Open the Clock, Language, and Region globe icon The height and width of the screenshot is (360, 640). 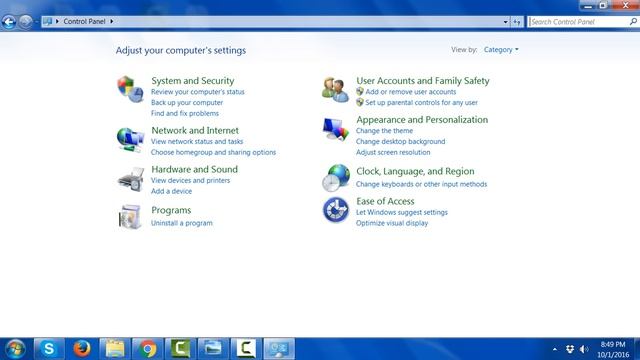pyautogui.click(x=336, y=178)
